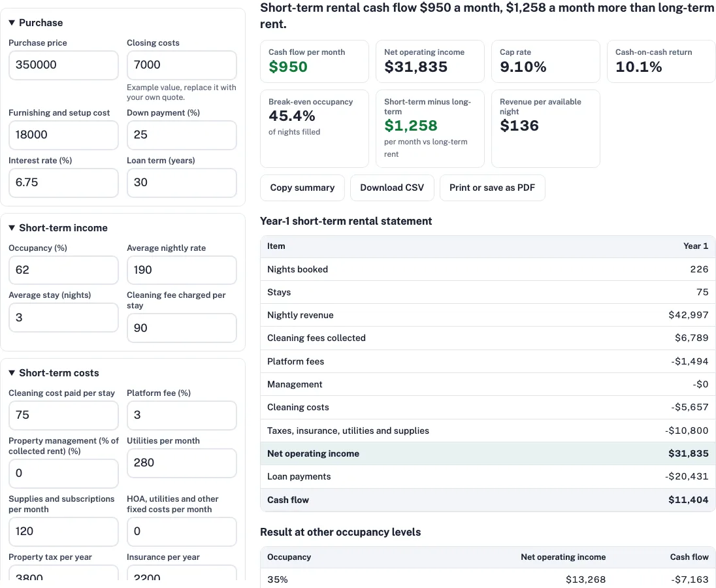
Task: Click the Stays value 75
Action: click(702, 292)
